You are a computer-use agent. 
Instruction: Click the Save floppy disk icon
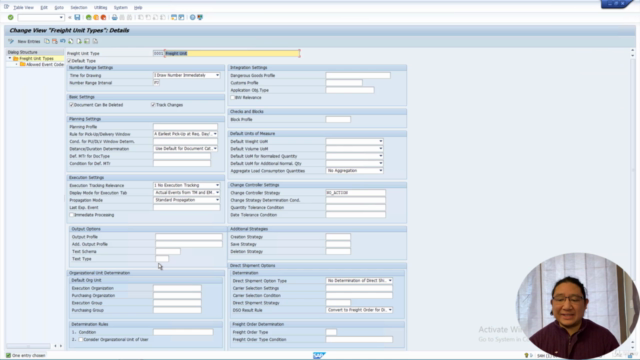[x=77, y=18]
